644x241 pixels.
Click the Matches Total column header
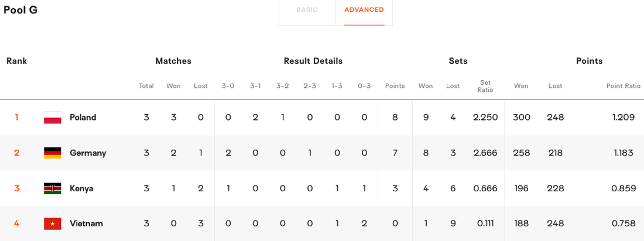(x=146, y=86)
